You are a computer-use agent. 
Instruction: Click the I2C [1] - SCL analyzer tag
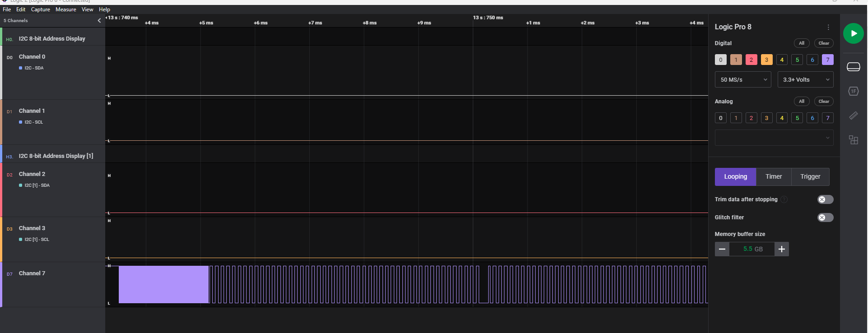[34, 240]
